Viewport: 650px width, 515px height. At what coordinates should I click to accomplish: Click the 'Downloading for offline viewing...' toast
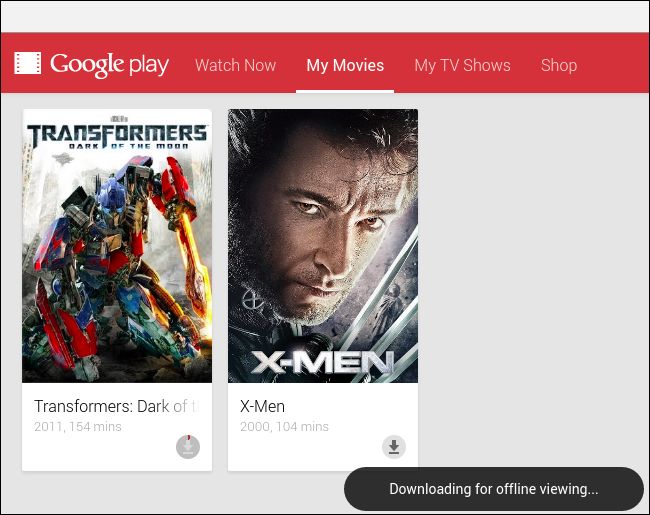click(494, 489)
